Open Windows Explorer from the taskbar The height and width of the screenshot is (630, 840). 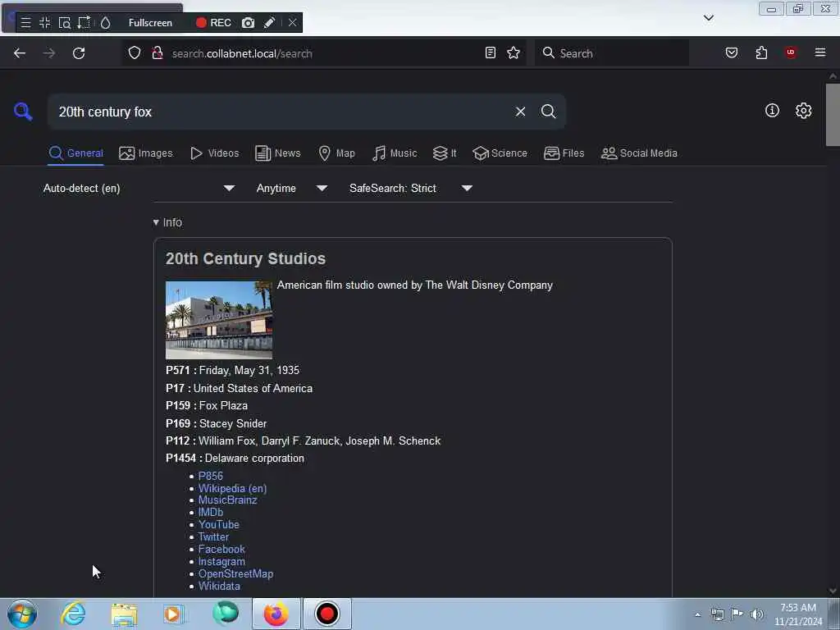click(x=125, y=614)
